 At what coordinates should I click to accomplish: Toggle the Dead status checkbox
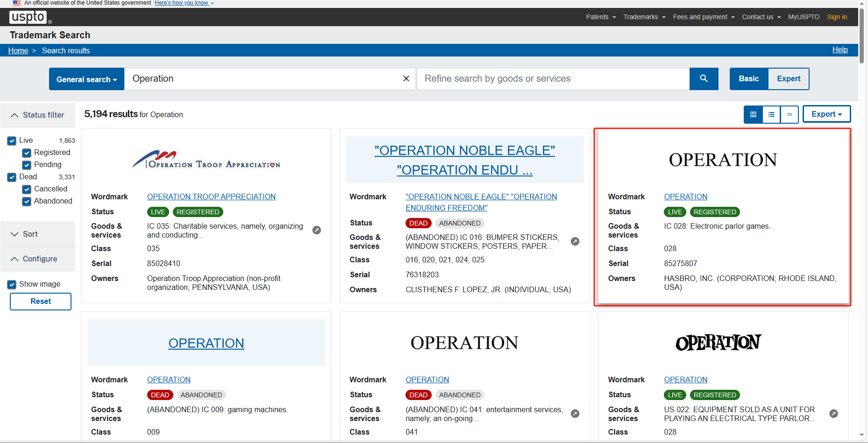tap(12, 177)
